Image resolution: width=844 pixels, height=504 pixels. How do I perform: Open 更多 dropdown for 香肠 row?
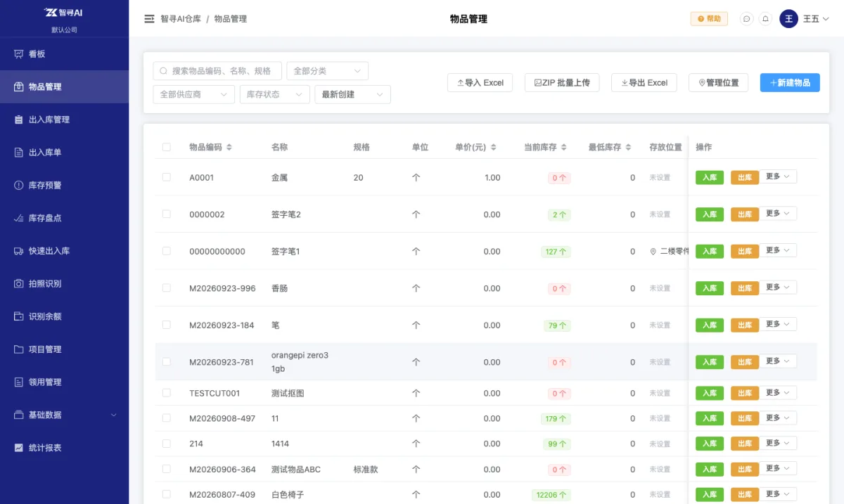[778, 287]
